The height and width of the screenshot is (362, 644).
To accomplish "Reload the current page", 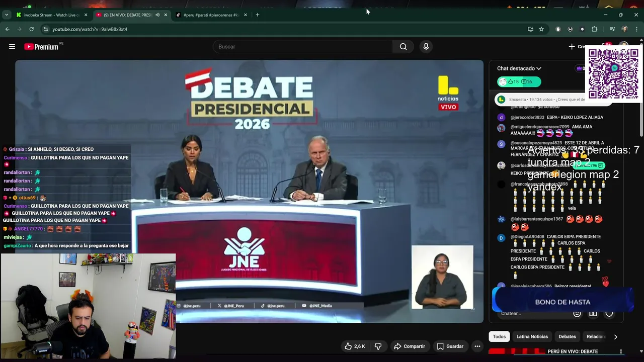I will coord(31,29).
